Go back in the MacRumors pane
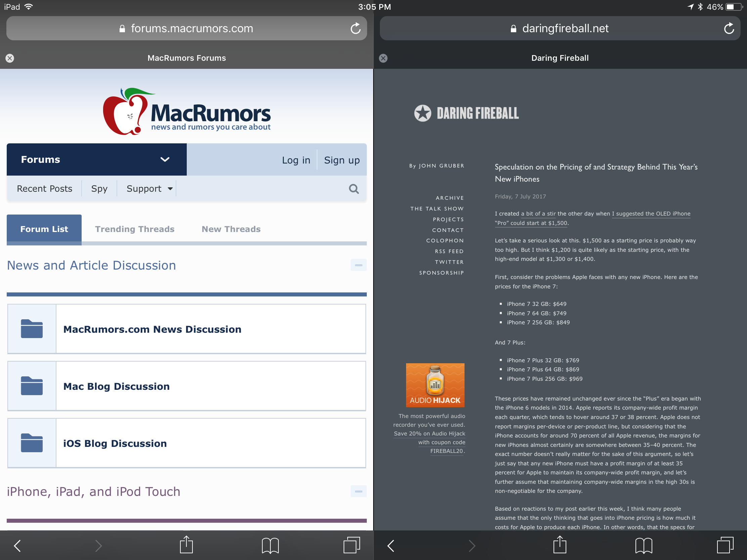The image size is (747, 560). click(17, 546)
